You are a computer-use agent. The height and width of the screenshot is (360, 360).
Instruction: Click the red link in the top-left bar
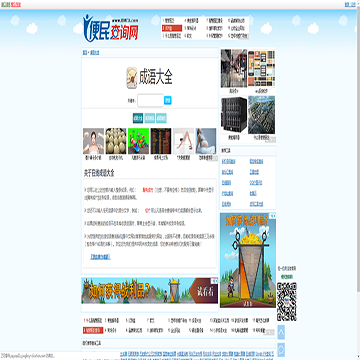[x=16, y=4]
